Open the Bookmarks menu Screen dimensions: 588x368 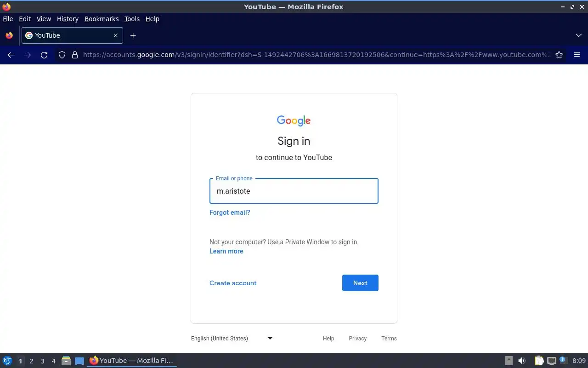pos(102,19)
